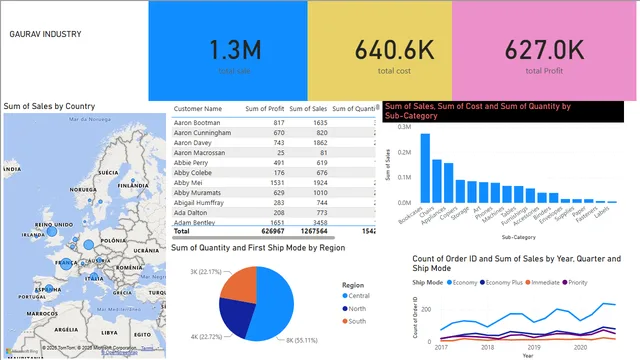Select the Ada Dalton row
Screen dimensions: 640x360
273,213
